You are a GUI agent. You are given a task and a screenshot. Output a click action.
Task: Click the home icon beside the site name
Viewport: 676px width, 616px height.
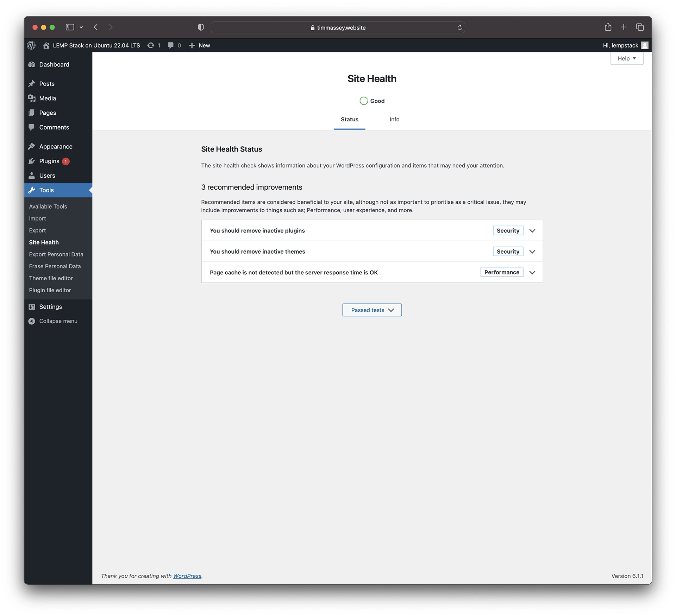(46, 45)
